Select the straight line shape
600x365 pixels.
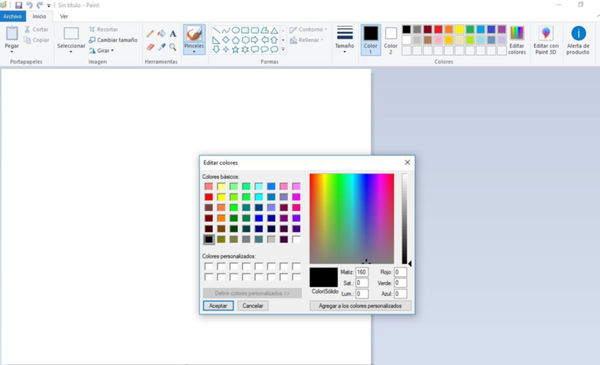[x=216, y=30]
